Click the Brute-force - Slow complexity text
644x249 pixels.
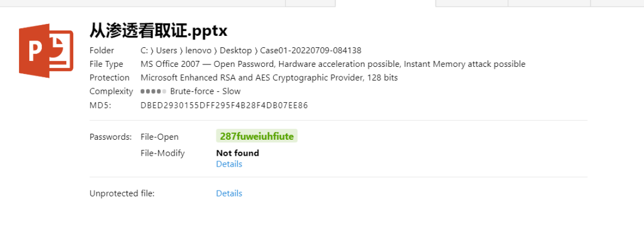coord(205,91)
